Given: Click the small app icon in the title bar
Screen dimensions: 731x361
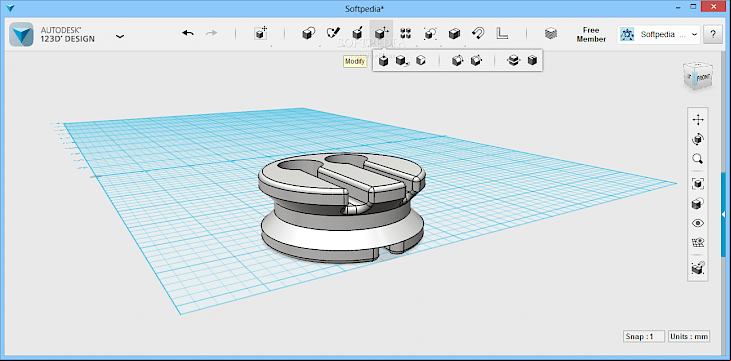Looking at the screenshot, I should [x=9, y=7].
